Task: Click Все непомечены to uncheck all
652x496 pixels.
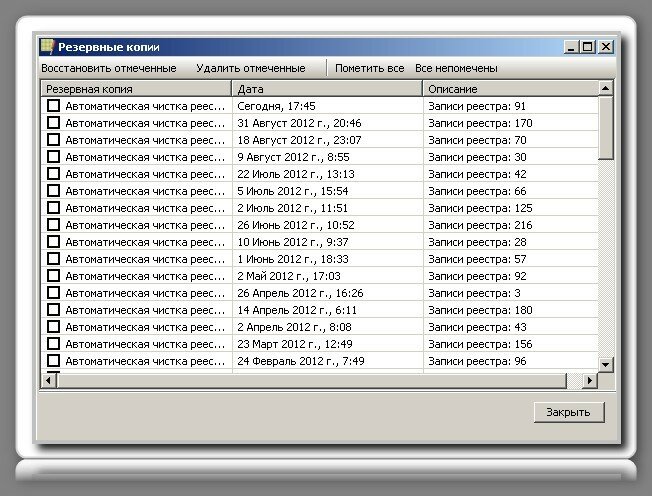Action: point(456,68)
